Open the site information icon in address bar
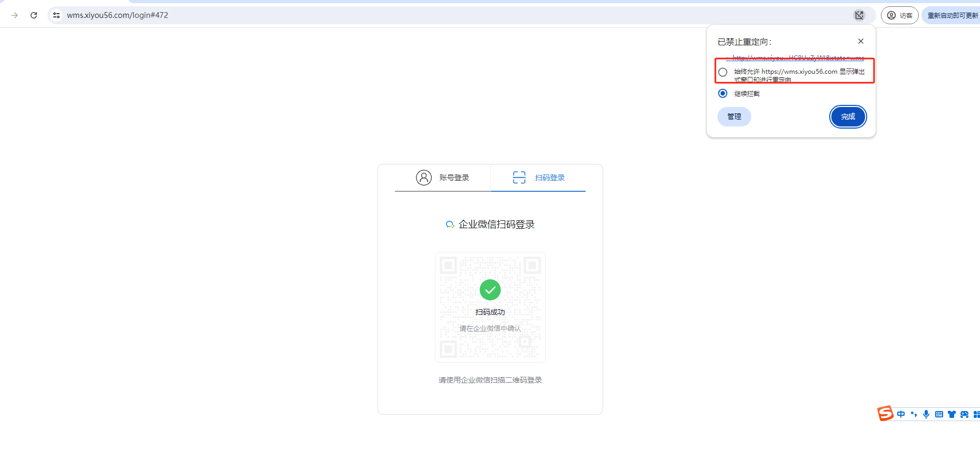This screenshot has width=980, height=449. tap(56, 15)
